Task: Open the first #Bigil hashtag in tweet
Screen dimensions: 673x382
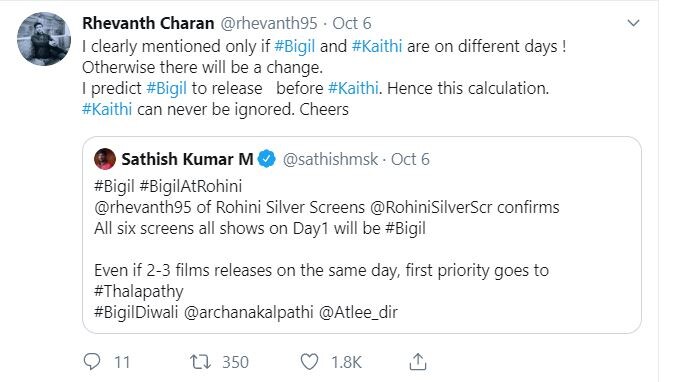Action: 294,46
